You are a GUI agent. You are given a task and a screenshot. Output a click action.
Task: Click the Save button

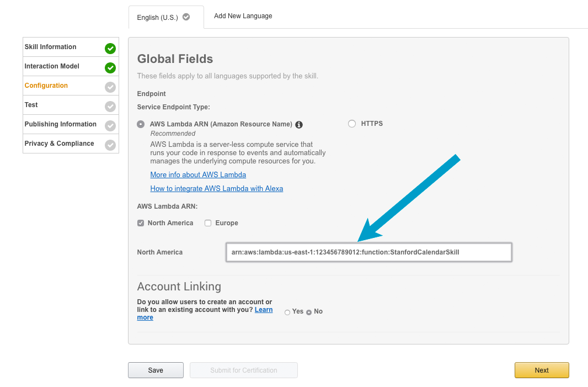(156, 370)
